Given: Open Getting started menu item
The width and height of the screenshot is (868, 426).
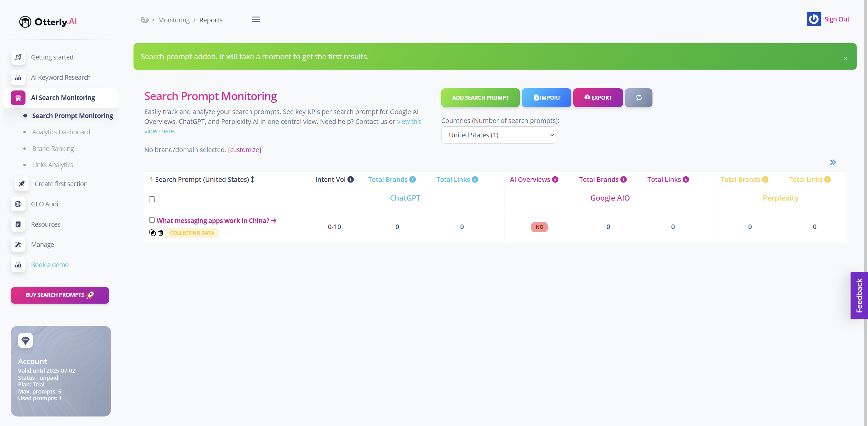Looking at the screenshot, I should (52, 57).
